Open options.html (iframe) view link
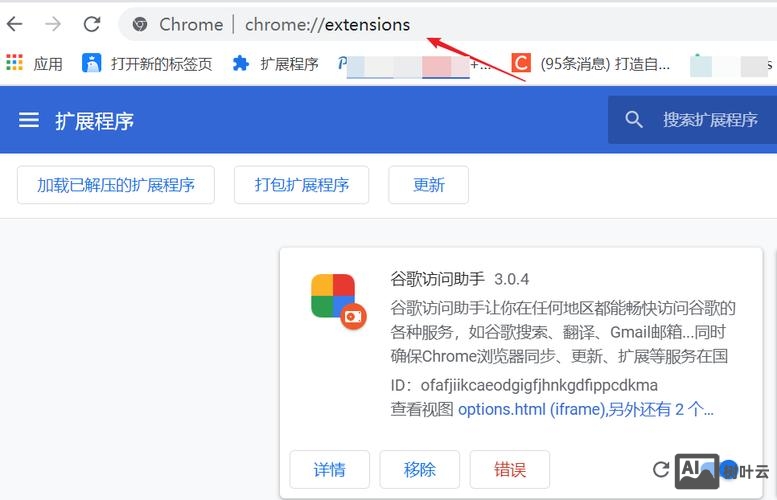777x500 pixels. (586, 409)
